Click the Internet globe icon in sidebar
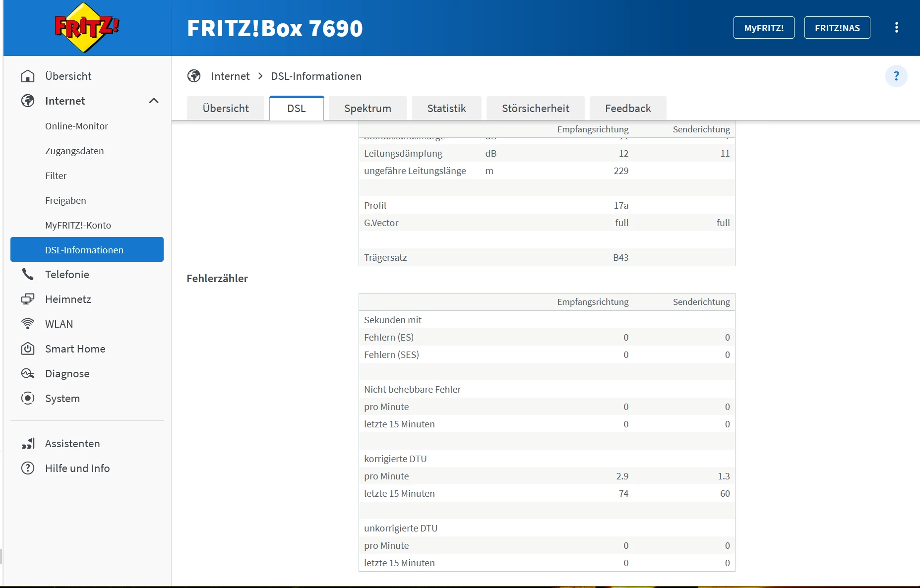 [x=28, y=101]
